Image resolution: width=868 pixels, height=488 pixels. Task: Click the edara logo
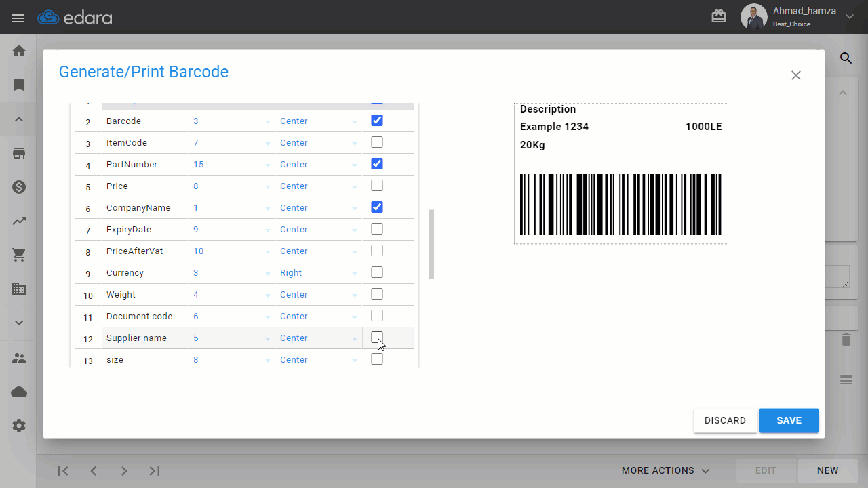[x=75, y=18]
